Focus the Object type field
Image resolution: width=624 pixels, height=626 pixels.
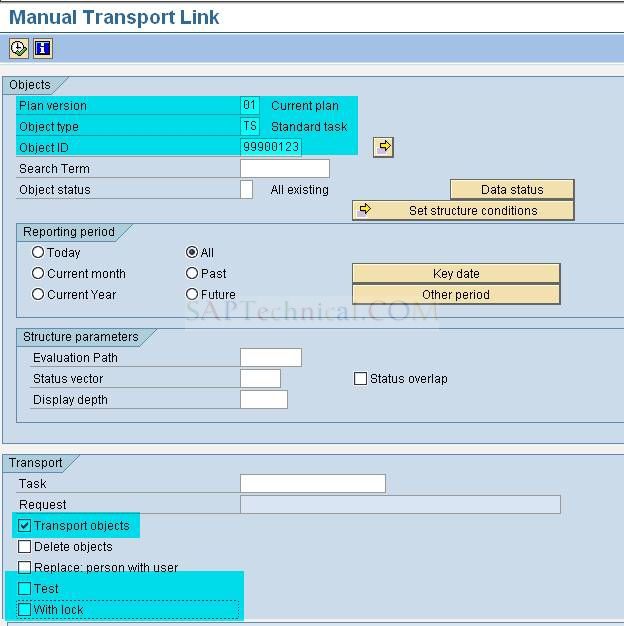[x=250, y=127]
